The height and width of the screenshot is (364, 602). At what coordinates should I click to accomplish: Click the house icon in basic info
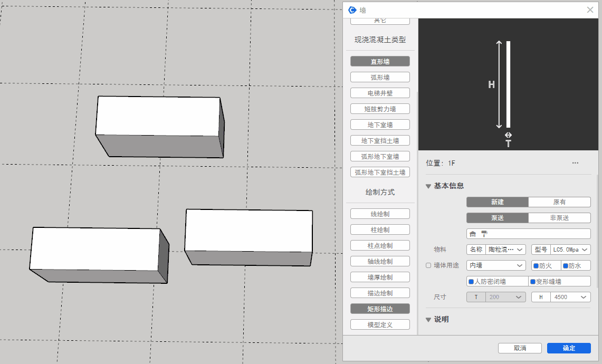pyautogui.click(x=473, y=234)
